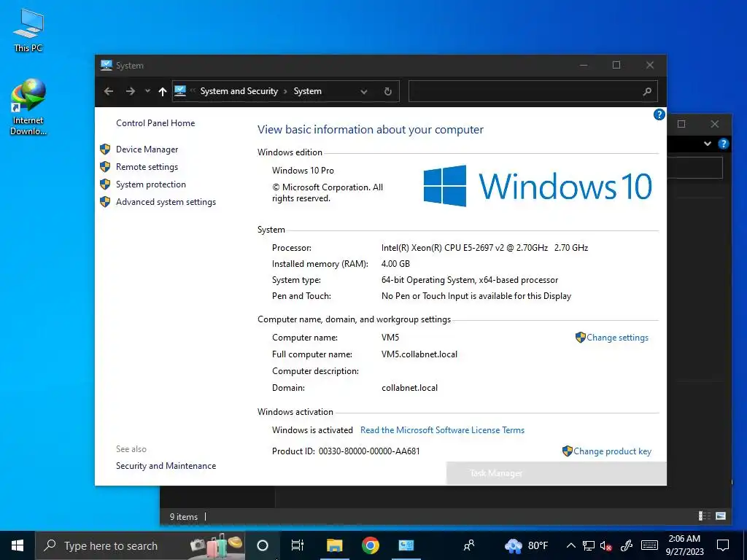Click the search magnifier in Control Panel

[647, 91]
